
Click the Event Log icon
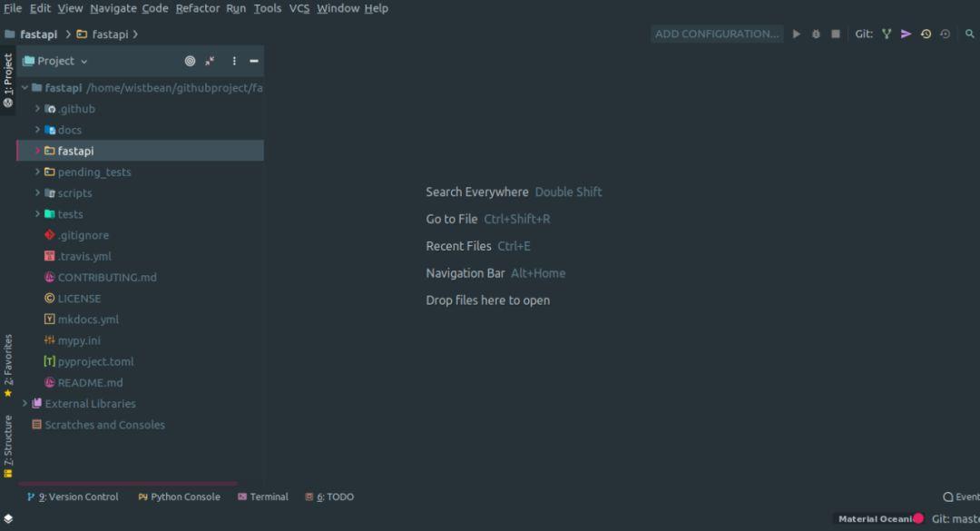click(x=947, y=497)
